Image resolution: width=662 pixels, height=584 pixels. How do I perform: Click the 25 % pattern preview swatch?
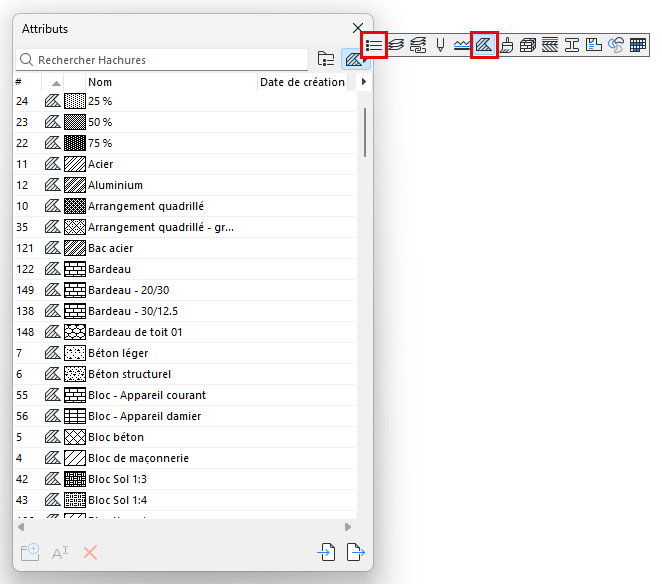click(75, 101)
